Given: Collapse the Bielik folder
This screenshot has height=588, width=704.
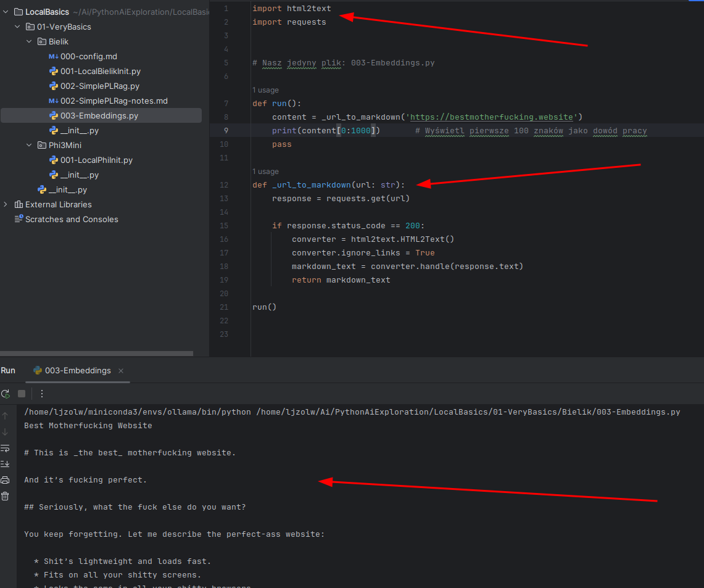Looking at the screenshot, I should pyautogui.click(x=28, y=41).
